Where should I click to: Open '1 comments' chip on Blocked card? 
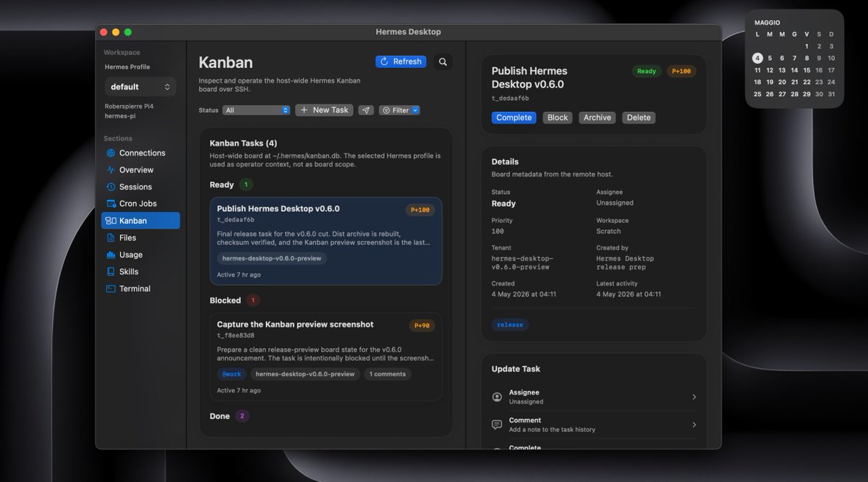[x=387, y=374]
